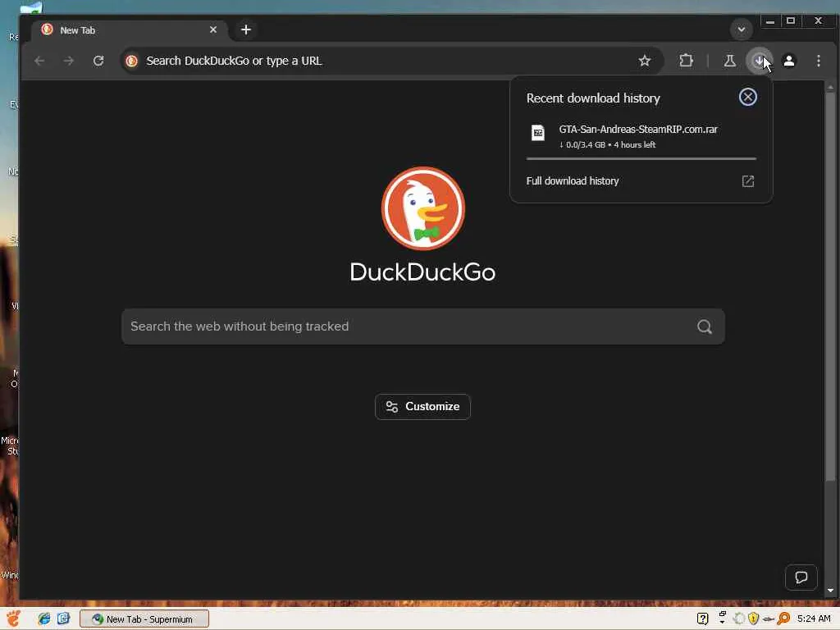
Task: Minimize the Supermium browser window
Action: (x=769, y=21)
